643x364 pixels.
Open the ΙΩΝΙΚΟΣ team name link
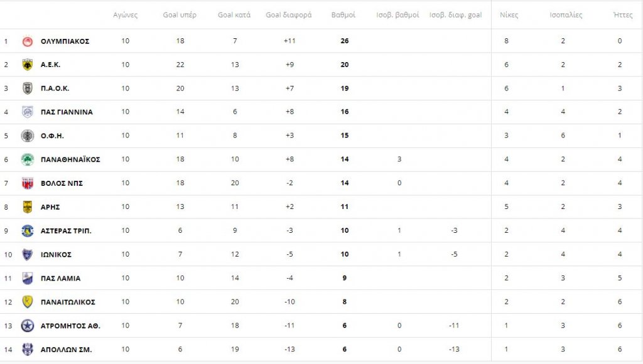(x=56, y=255)
